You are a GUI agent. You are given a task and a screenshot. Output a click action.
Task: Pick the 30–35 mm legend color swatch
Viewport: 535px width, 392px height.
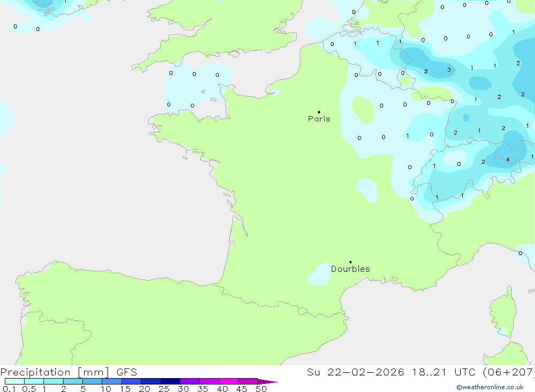[x=189, y=381]
